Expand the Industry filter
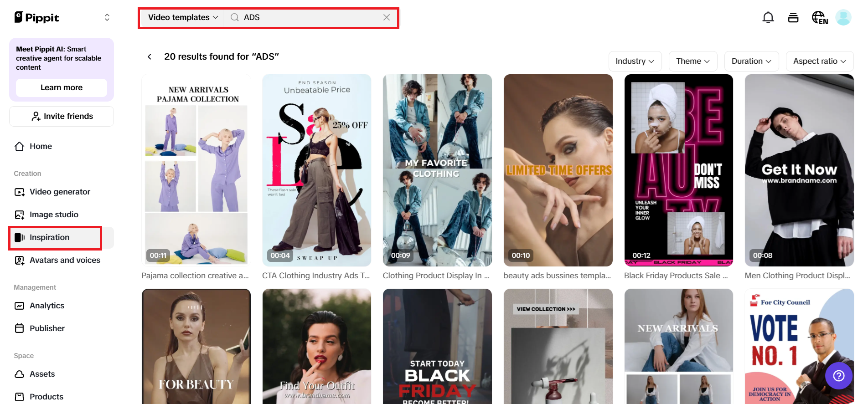This screenshot has width=868, height=404. 635,61
